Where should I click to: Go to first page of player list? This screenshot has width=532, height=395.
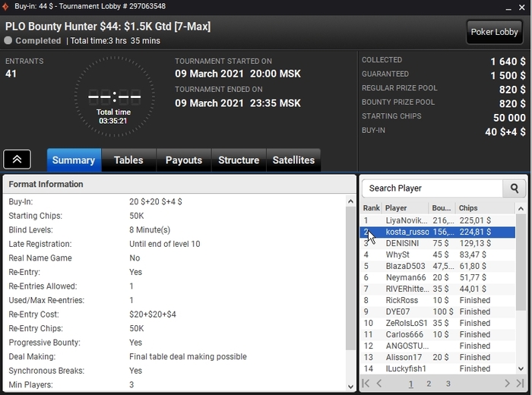pos(366,384)
